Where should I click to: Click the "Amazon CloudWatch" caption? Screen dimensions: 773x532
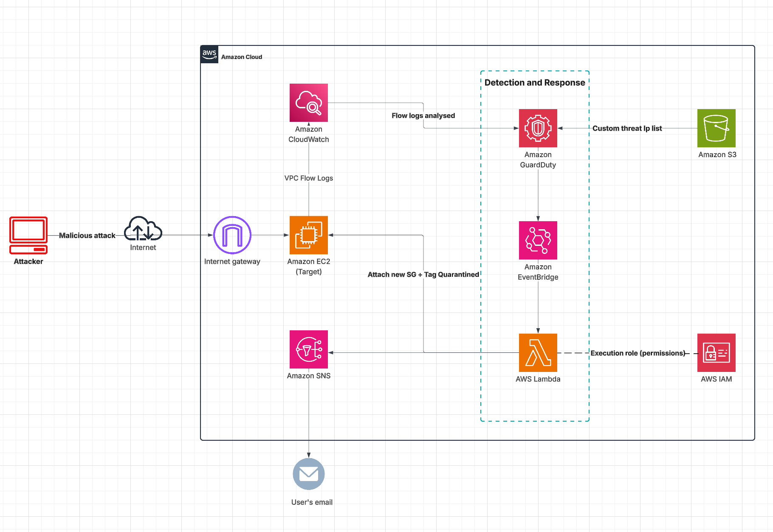point(309,134)
